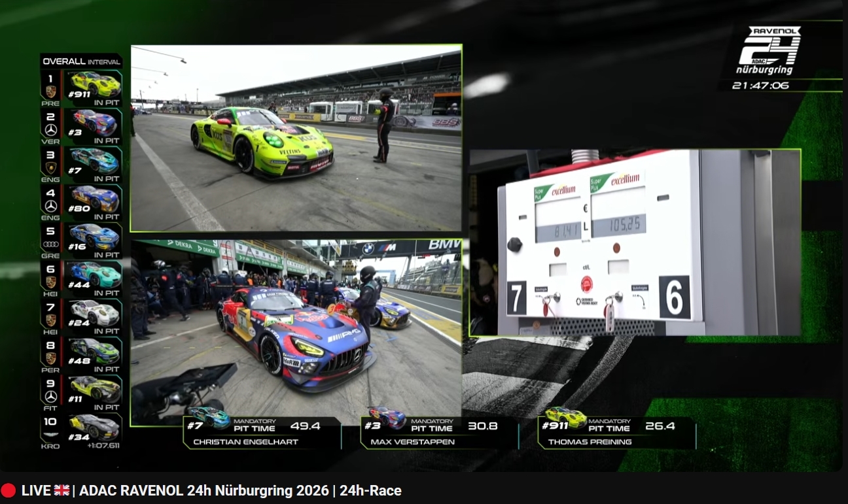Click the 21:47:06 race clock
Viewport: 848px width, 504px height.
click(x=761, y=85)
